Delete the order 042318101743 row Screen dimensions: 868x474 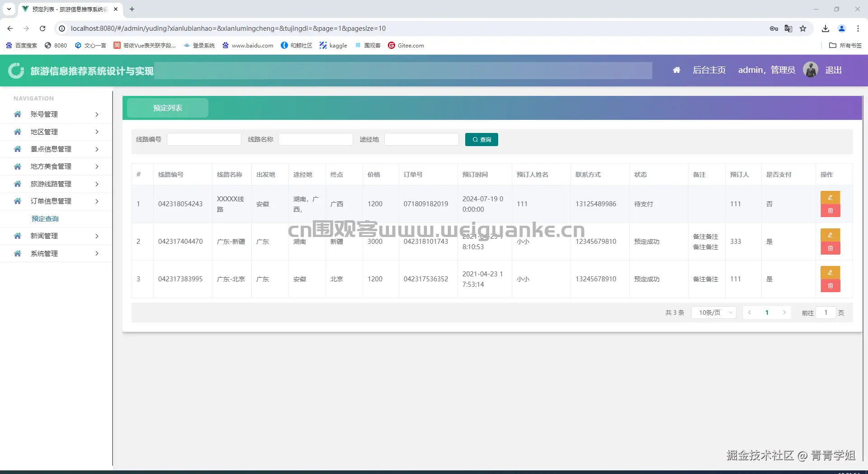point(830,248)
